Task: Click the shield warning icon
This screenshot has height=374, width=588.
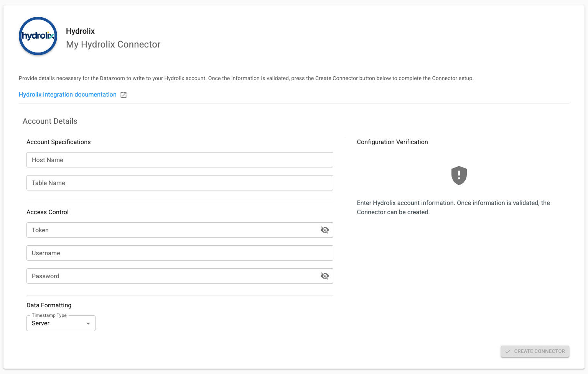Action: click(459, 176)
